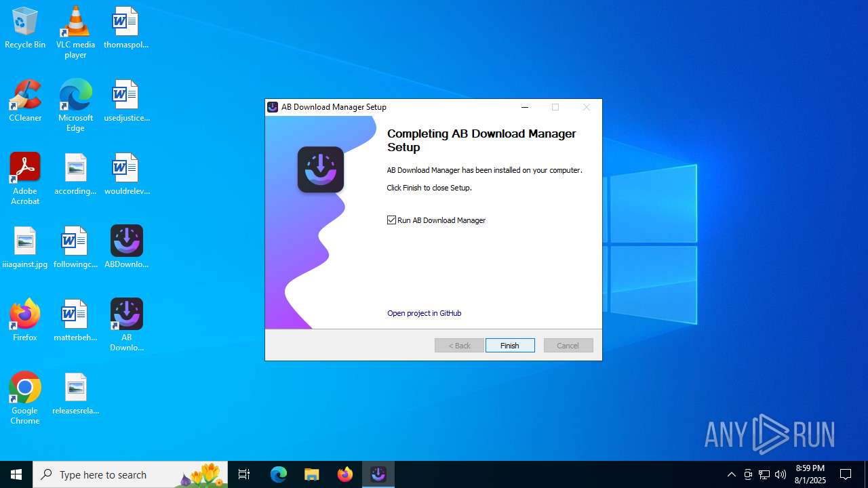This screenshot has height=488, width=868.
Task: Select the according... image file
Action: click(75, 175)
